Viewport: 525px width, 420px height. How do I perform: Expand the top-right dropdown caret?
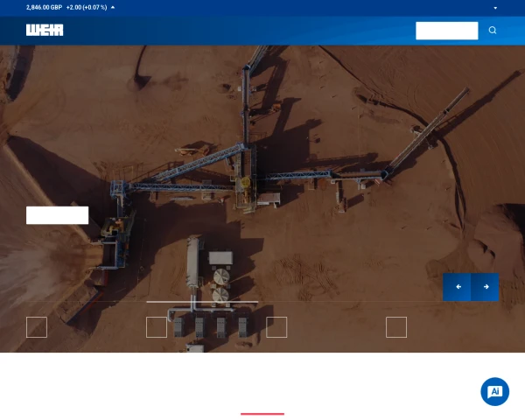pyautogui.click(x=495, y=8)
